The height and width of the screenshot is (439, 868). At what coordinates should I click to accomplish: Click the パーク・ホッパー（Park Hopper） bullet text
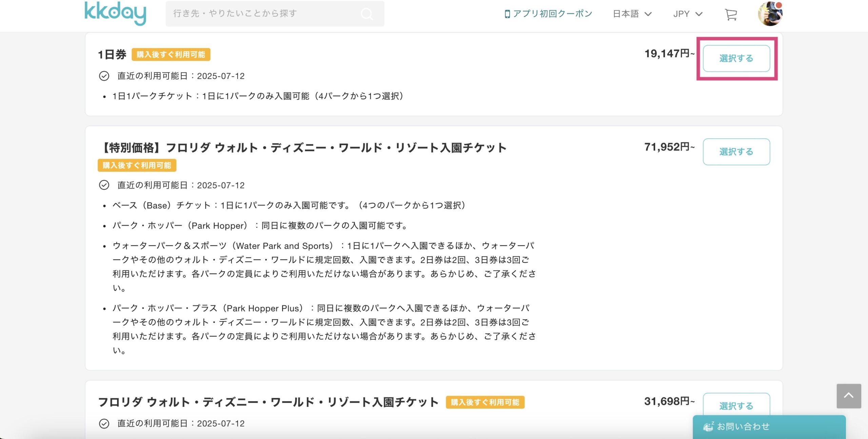click(260, 226)
